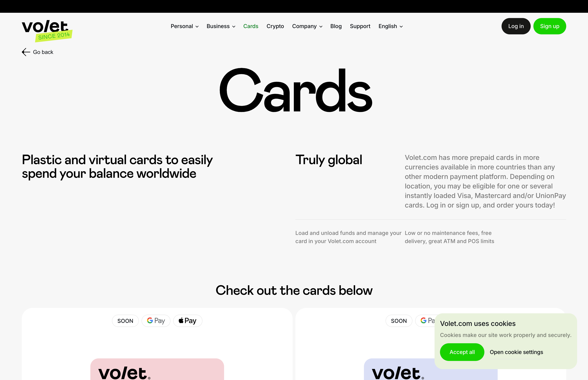Viewport: 588px width, 380px height.
Task: Expand the Business navigation dropdown
Action: [x=221, y=26]
